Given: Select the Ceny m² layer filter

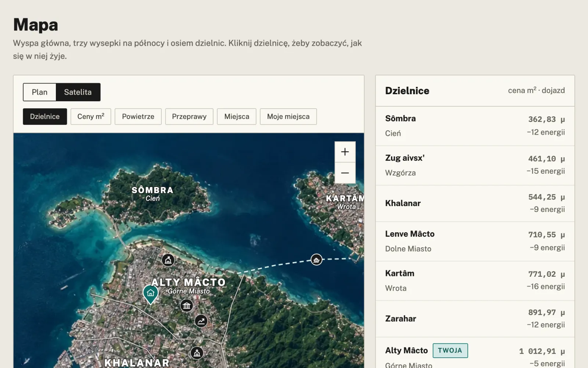Looking at the screenshot, I should pos(91,116).
